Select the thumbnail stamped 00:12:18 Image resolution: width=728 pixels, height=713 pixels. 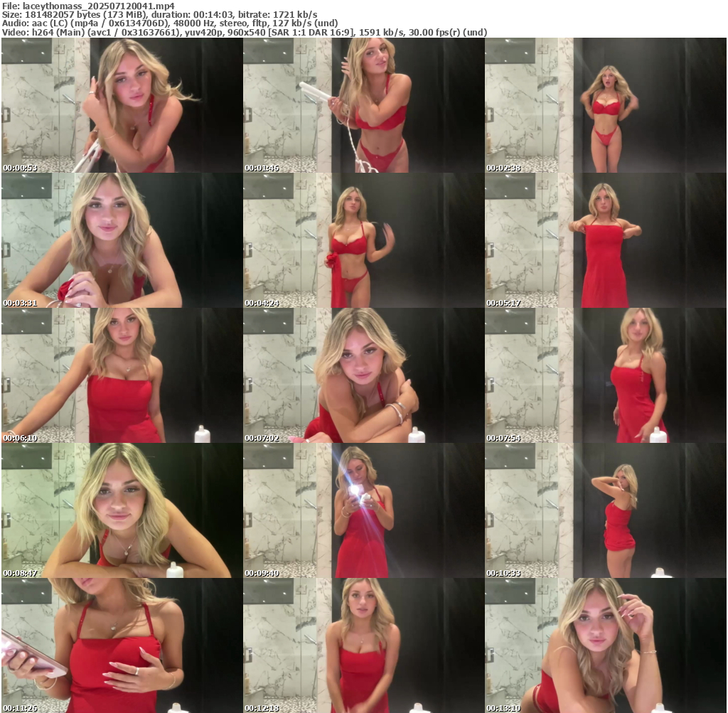pos(363,645)
